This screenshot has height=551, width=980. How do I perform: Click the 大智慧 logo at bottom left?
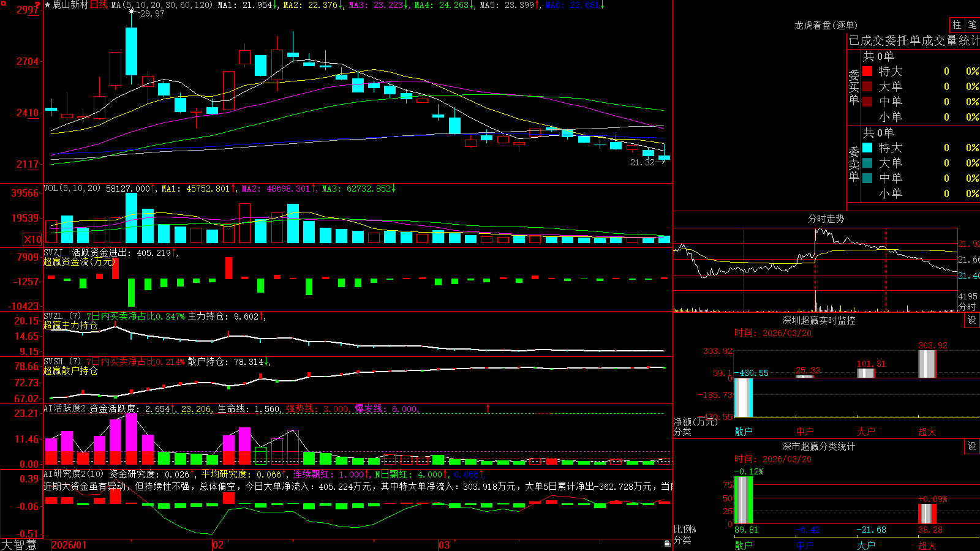[x=19, y=545]
